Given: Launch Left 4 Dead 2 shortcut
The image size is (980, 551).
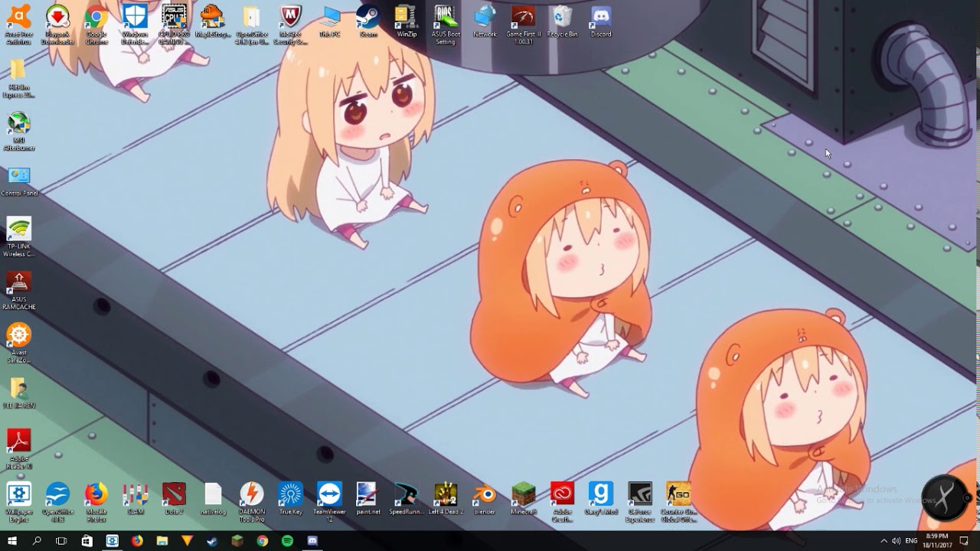Looking at the screenshot, I should 446,499.
